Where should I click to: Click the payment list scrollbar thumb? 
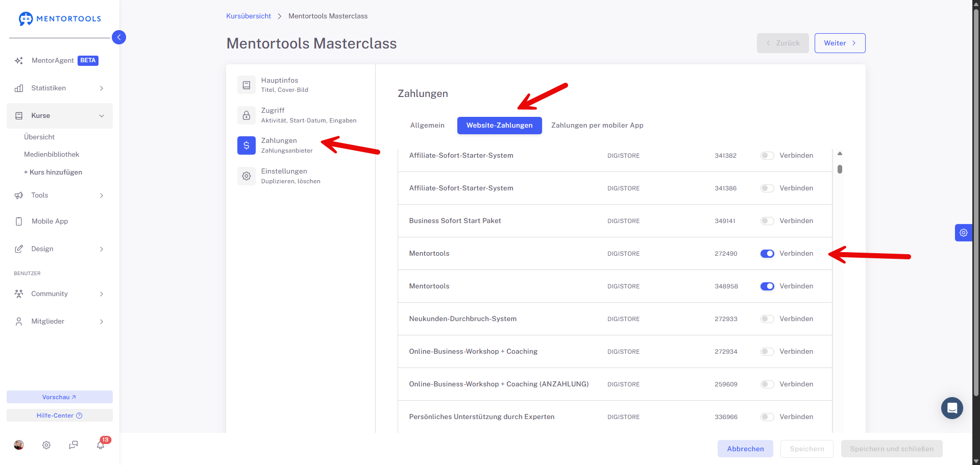840,169
